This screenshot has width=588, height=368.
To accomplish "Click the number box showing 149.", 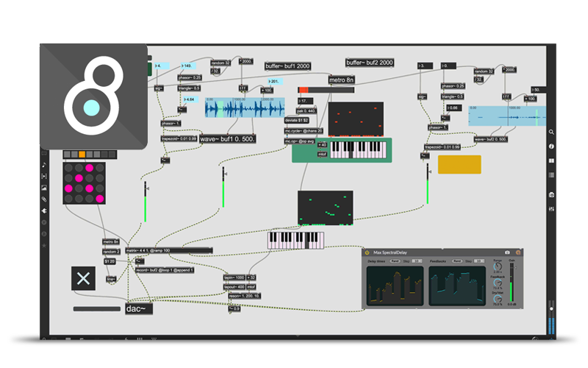I will pos(188,66).
